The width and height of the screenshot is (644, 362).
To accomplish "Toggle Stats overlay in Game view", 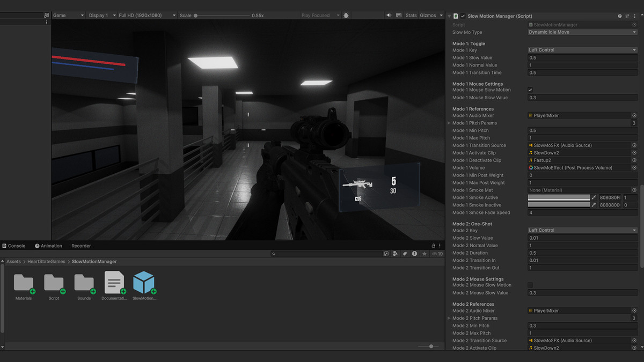I will (x=411, y=16).
